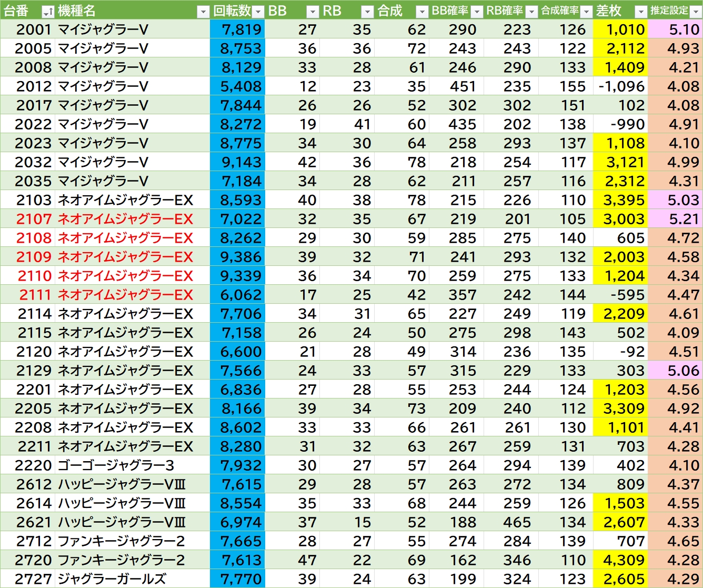Select red machine number cell 2110
The width and height of the screenshot is (703, 588).
point(27,276)
